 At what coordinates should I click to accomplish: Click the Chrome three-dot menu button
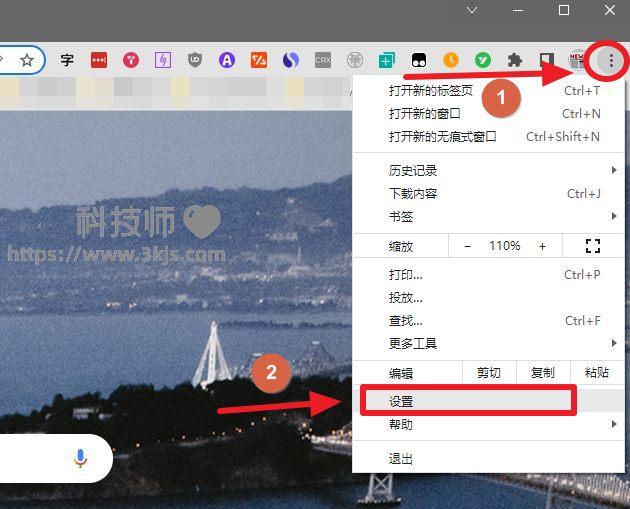point(611,61)
